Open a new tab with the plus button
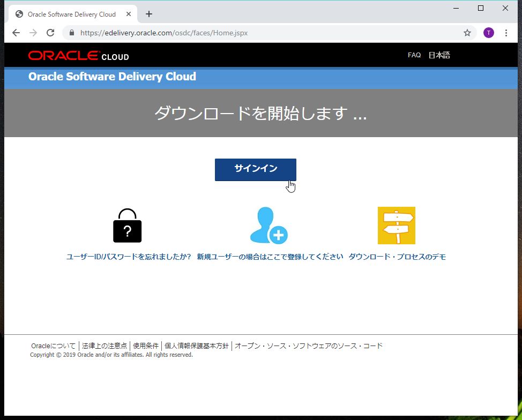This screenshot has width=522, height=420. pos(148,13)
